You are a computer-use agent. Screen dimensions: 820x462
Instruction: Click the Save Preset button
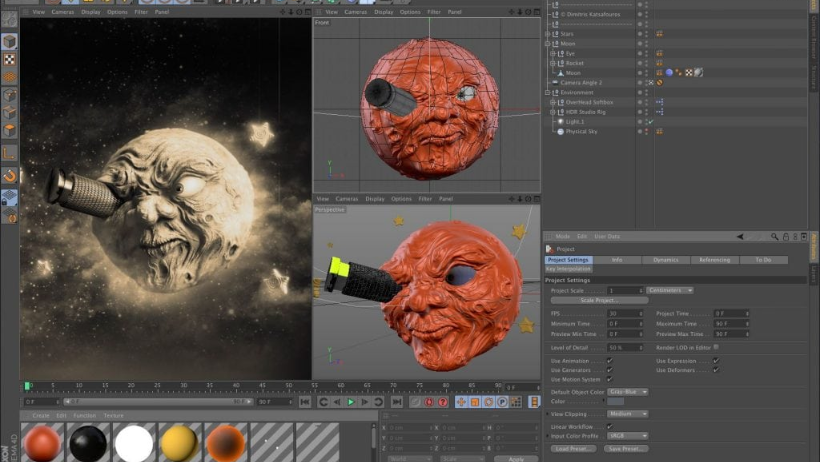coord(626,448)
